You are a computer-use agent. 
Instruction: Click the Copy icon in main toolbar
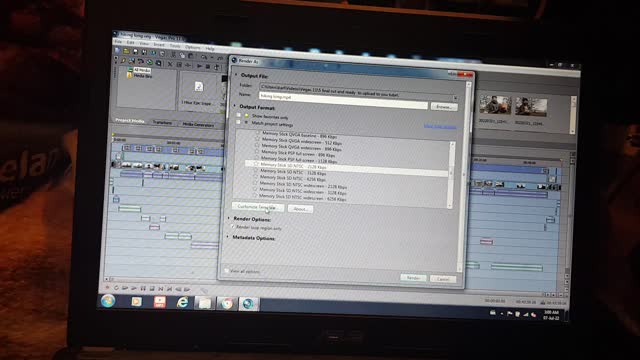tap(182, 55)
